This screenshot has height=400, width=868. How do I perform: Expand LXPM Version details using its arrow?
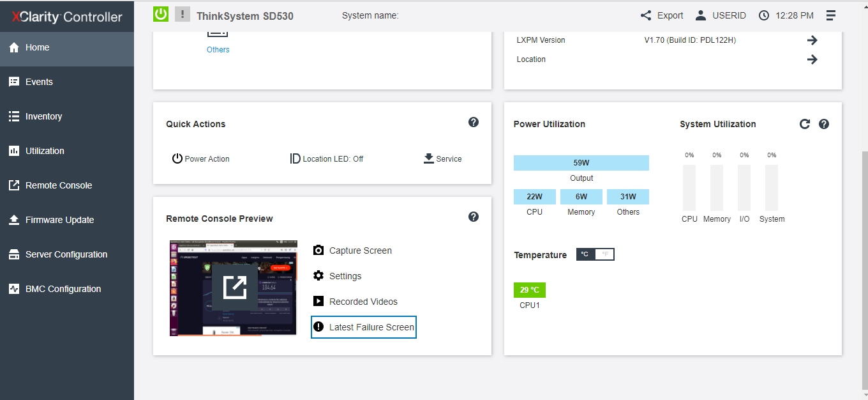click(x=812, y=40)
